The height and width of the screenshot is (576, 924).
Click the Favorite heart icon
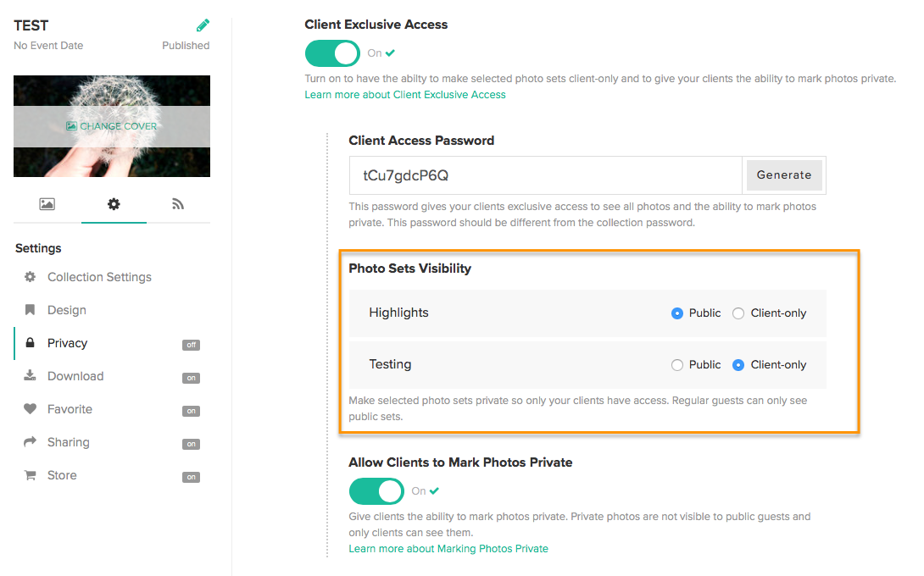[x=30, y=409]
